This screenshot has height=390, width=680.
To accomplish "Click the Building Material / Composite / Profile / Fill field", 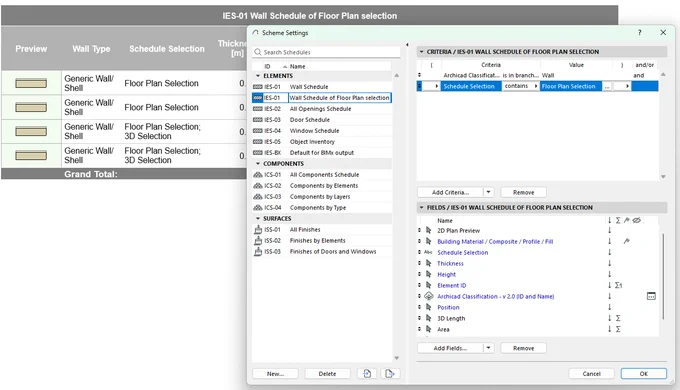I will pyautogui.click(x=495, y=242).
